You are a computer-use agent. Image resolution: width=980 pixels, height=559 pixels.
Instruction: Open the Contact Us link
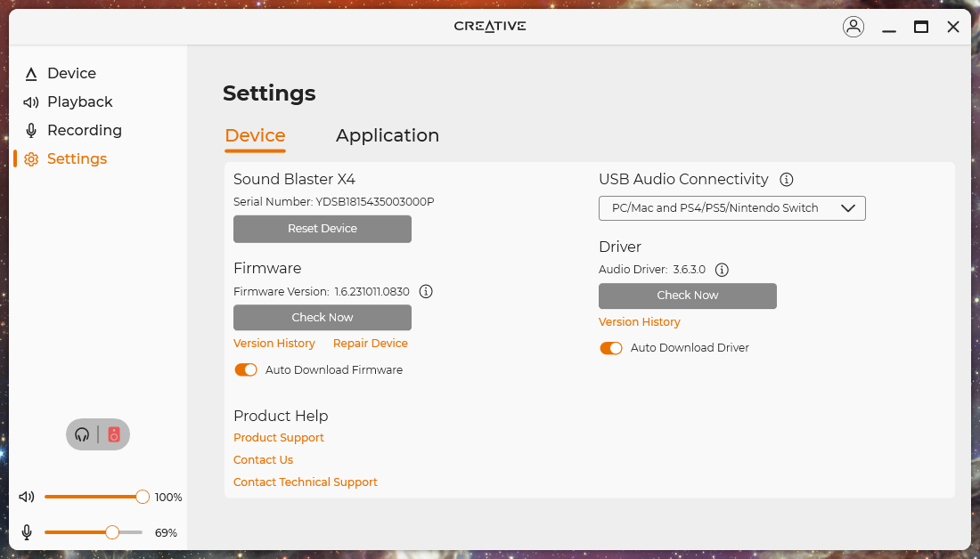pos(263,459)
